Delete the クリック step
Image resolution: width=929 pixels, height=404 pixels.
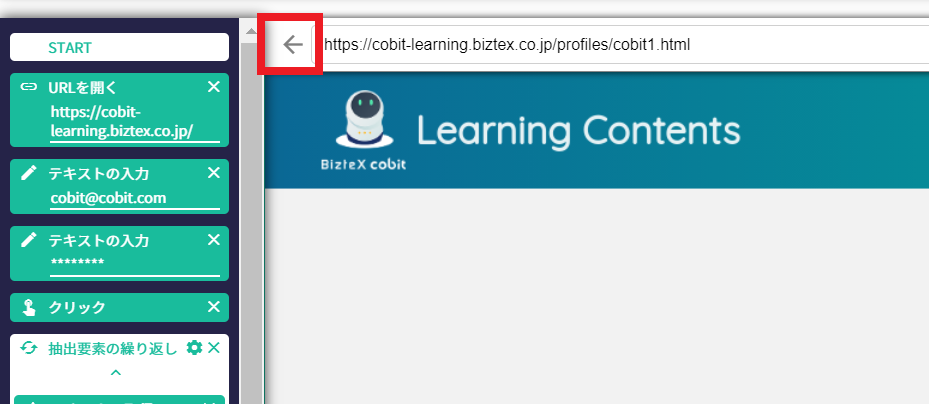pos(214,307)
